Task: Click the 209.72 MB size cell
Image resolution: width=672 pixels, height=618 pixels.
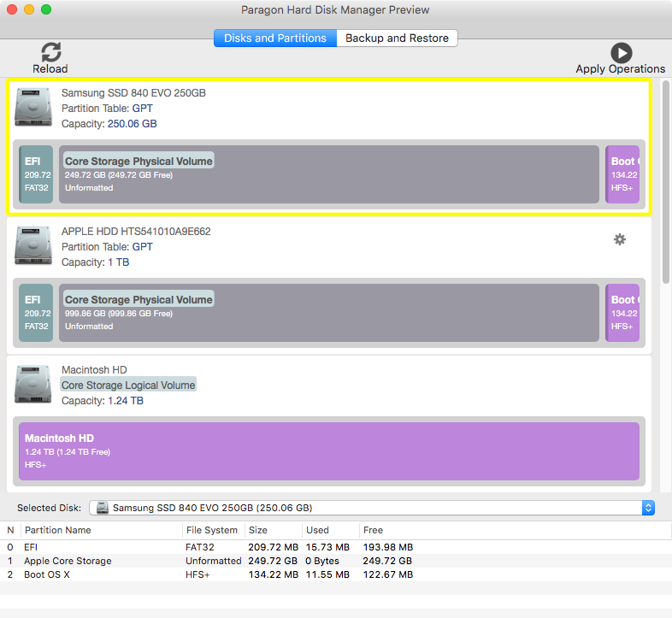Action: [x=273, y=547]
